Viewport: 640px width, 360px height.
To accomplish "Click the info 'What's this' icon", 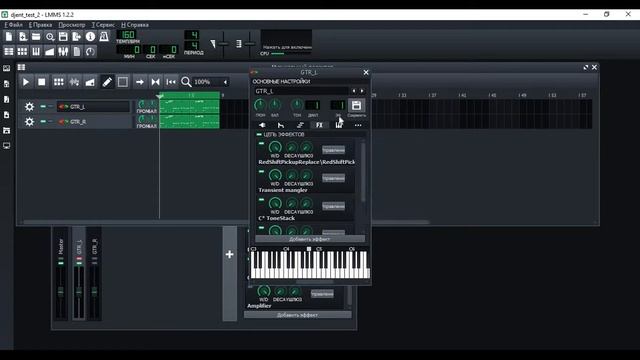I will pyautogui.click(x=90, y=37).
